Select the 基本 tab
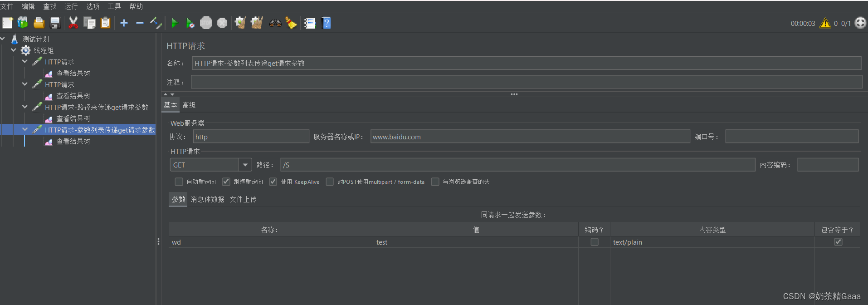Viewport: 868px width, 305px height. (x=171, y=105)
